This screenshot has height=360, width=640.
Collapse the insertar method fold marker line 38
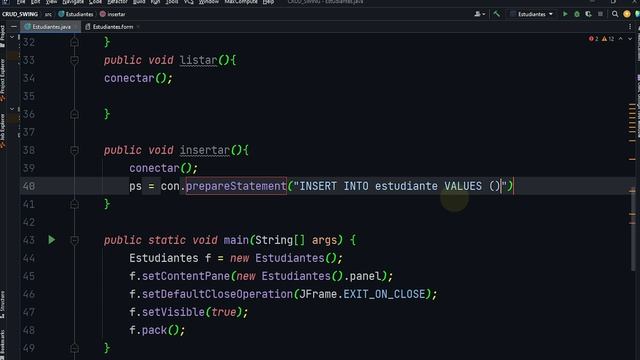coord(74,150)
